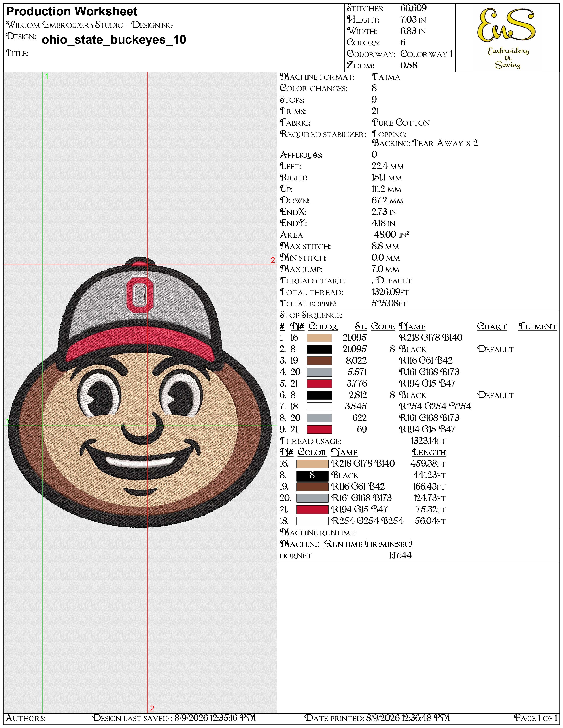Click the total thread value "1326.09ft"

pos(390,292)
